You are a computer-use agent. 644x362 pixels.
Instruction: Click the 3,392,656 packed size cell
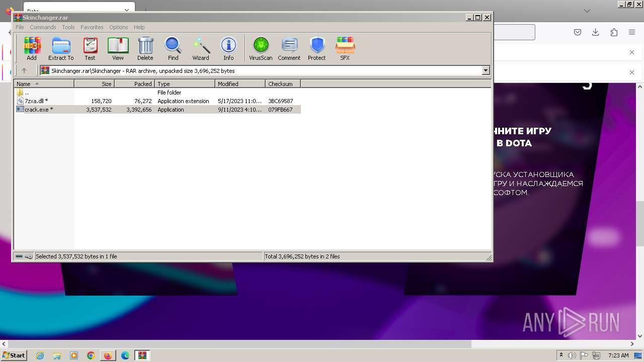tap(139, 110)
